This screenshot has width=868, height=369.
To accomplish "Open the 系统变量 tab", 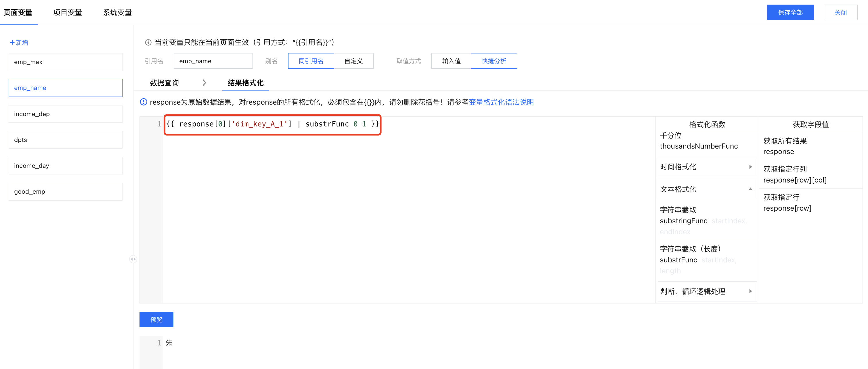I will coord(117,12).
